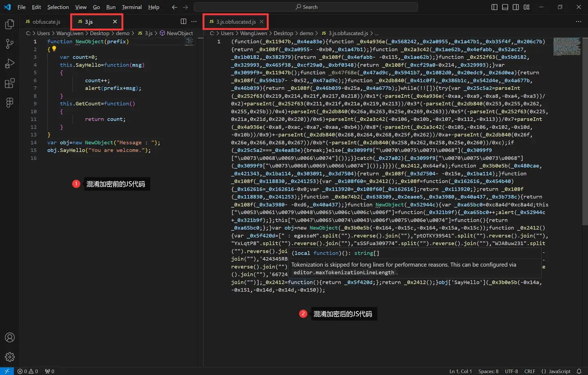Open the Run and Debug view
This screenshot has width=588, height=375.
point(9,64)
